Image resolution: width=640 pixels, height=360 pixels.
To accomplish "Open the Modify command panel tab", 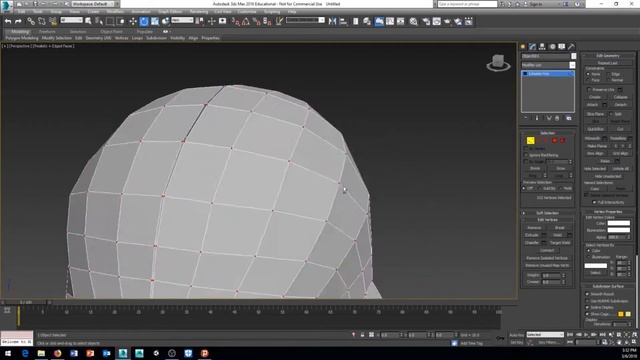I will coord(532,47).
